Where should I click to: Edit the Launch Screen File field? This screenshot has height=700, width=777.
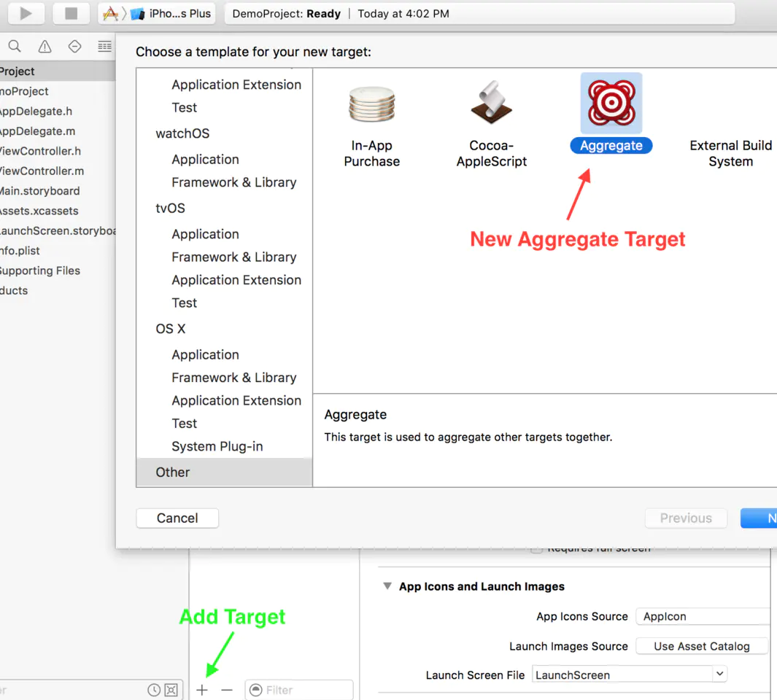coord(622,674)
